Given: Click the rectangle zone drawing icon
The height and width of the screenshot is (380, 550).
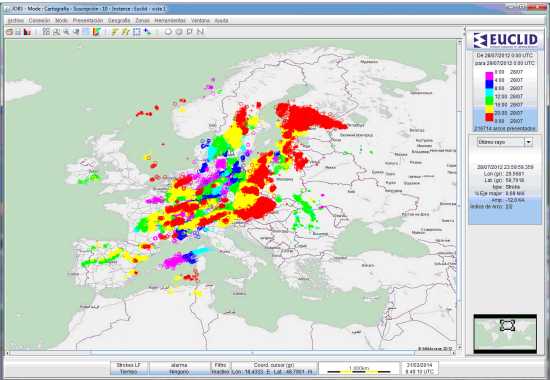Looking at the screenshot, I should pyautogui.click(x=190, y=32).
